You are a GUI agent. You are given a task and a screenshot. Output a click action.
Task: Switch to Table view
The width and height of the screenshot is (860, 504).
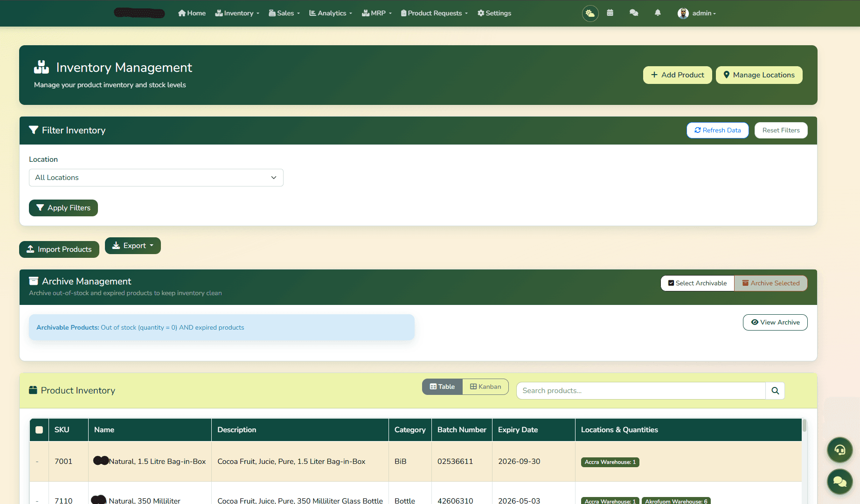click(442, 387)
